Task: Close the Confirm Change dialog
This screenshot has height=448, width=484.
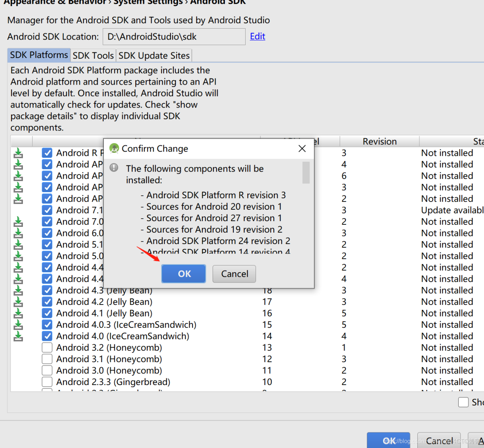Action: click(x=302, y=148)
